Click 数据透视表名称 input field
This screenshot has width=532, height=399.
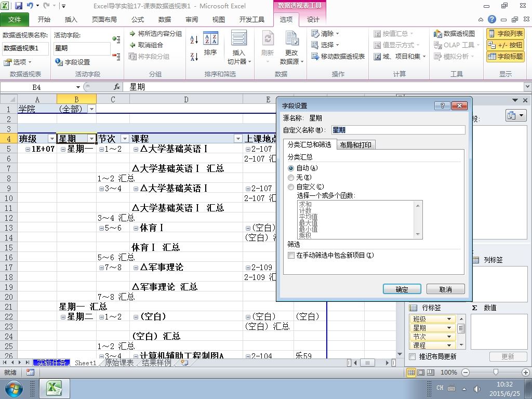tap(25, 48)
